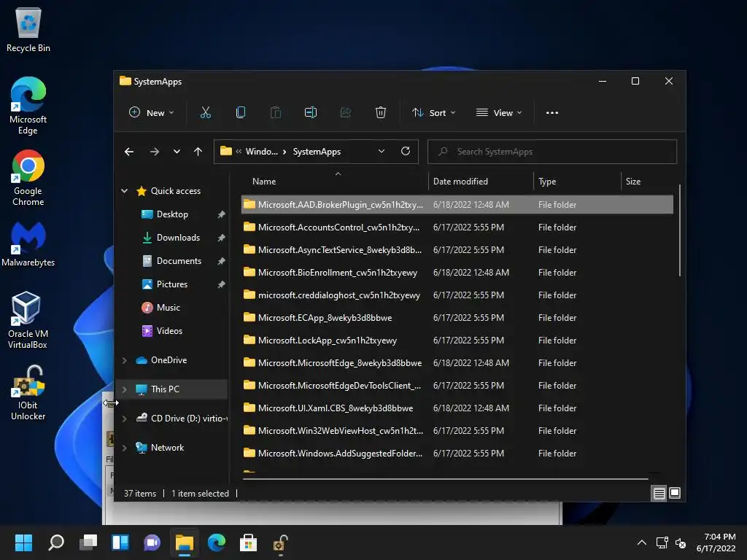This screenshot has height=560, width=747.
Task: Click the Cut scissors icon
Action: click(x=205, y=113)
